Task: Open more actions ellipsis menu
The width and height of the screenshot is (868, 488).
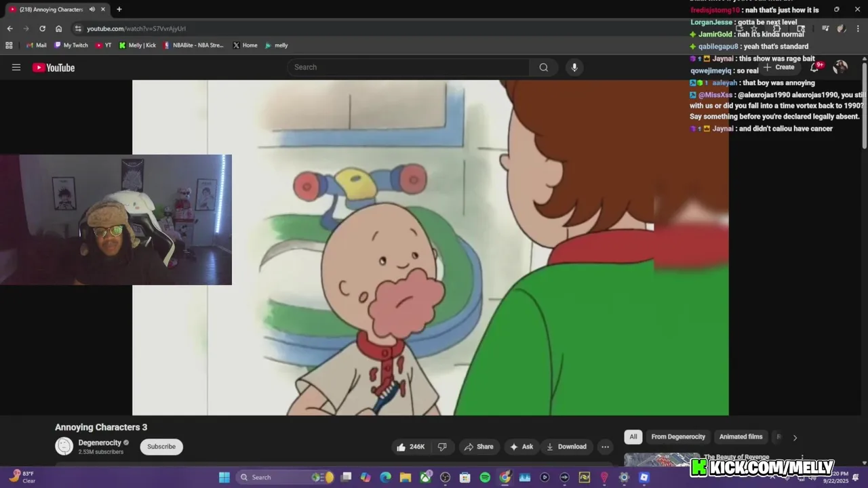Action: tap(605, 447)
